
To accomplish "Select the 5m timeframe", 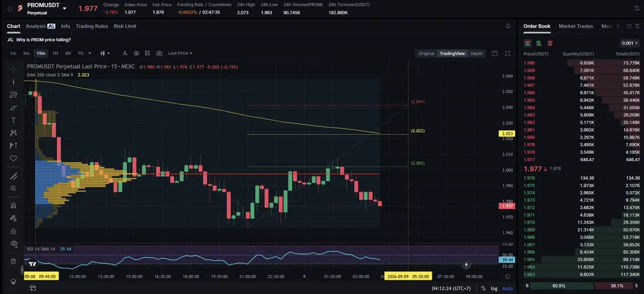I will tap(26, 53).
